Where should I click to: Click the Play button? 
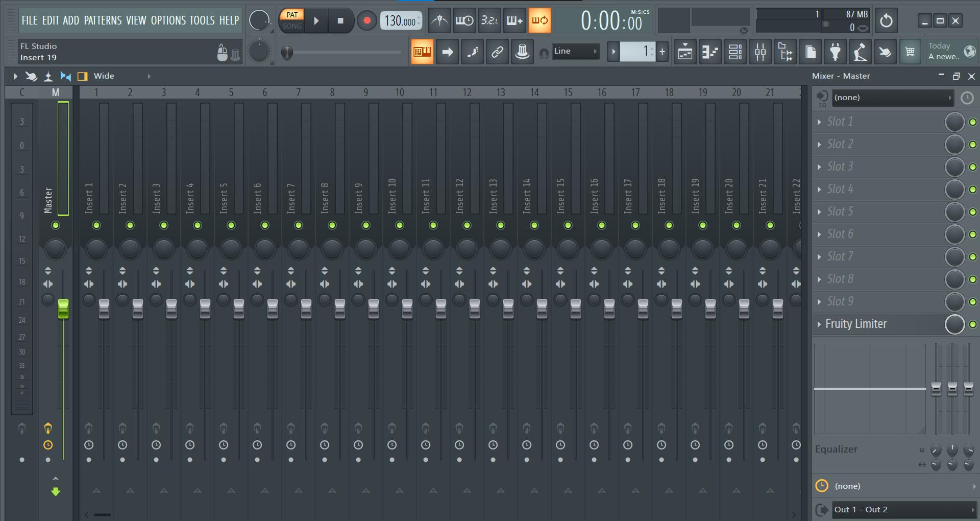coord(316,21)
